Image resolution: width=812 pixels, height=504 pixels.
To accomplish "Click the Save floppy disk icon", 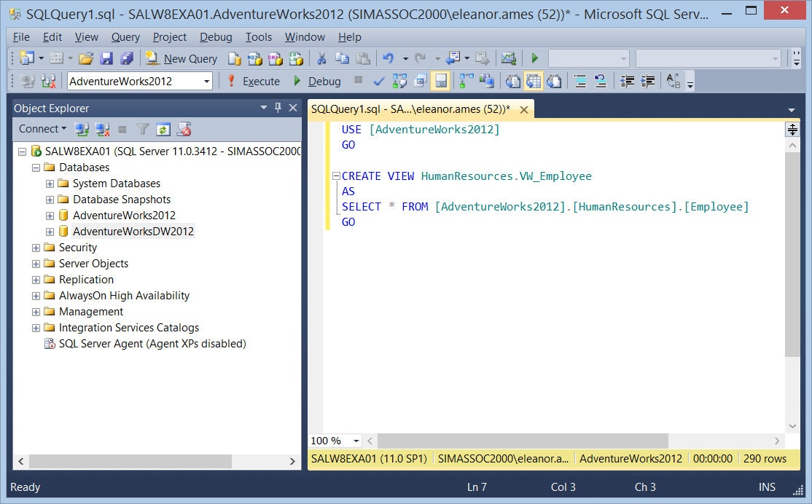I will (x=106, y=58).
